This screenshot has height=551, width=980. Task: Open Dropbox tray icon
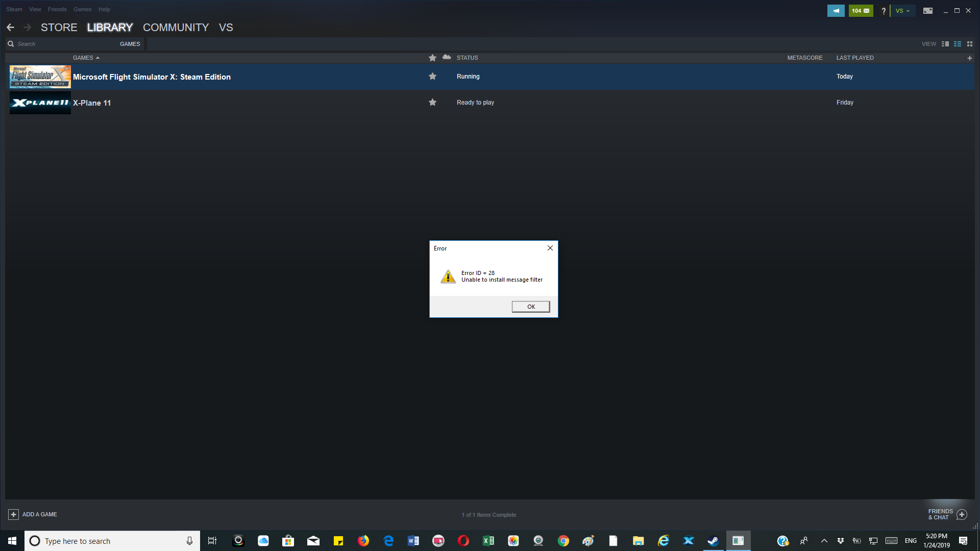coord(840,541)
